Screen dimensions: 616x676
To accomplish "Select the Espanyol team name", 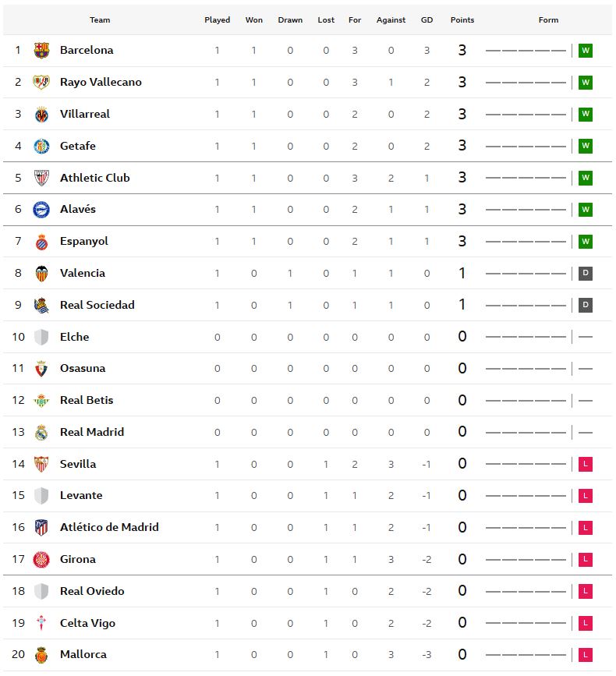I will click(84, 241).
